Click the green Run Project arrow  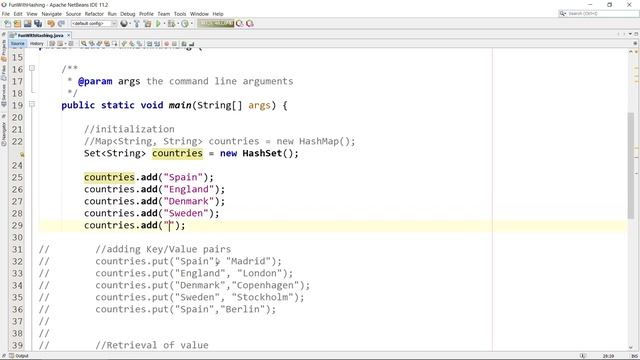[158, 24]
